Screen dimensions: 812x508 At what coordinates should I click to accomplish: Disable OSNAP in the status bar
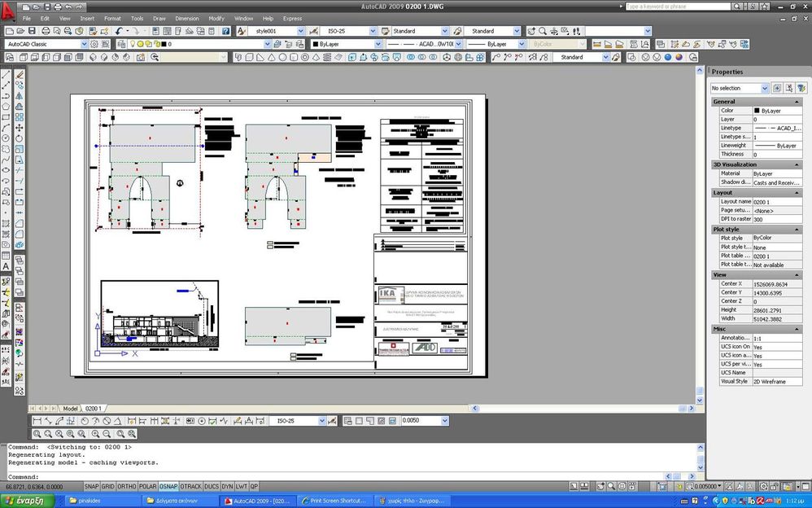[x=168, y=486]
